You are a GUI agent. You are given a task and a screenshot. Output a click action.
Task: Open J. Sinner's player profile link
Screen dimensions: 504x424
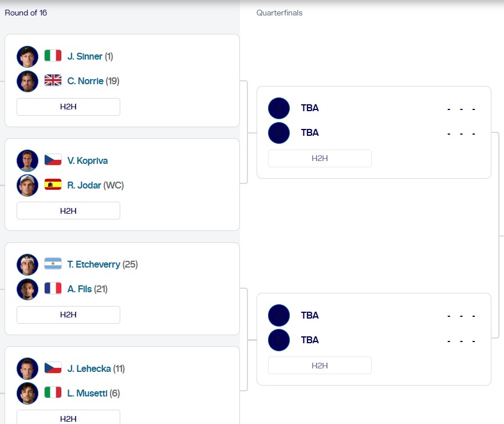click(x=85, y=57)
